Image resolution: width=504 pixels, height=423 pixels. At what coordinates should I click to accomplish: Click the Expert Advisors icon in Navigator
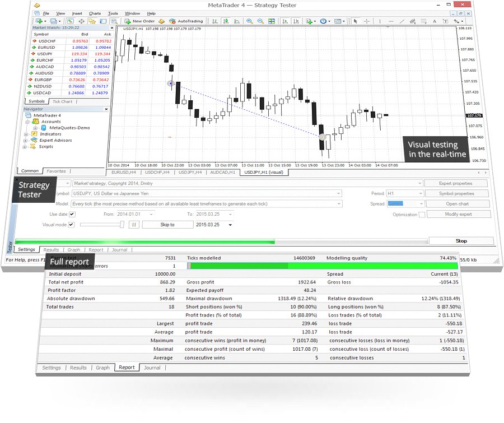(x=35, y=141)
